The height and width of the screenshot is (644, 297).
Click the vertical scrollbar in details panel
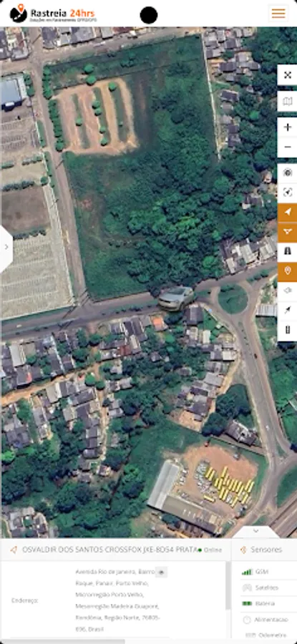click(x=228, y=585)
